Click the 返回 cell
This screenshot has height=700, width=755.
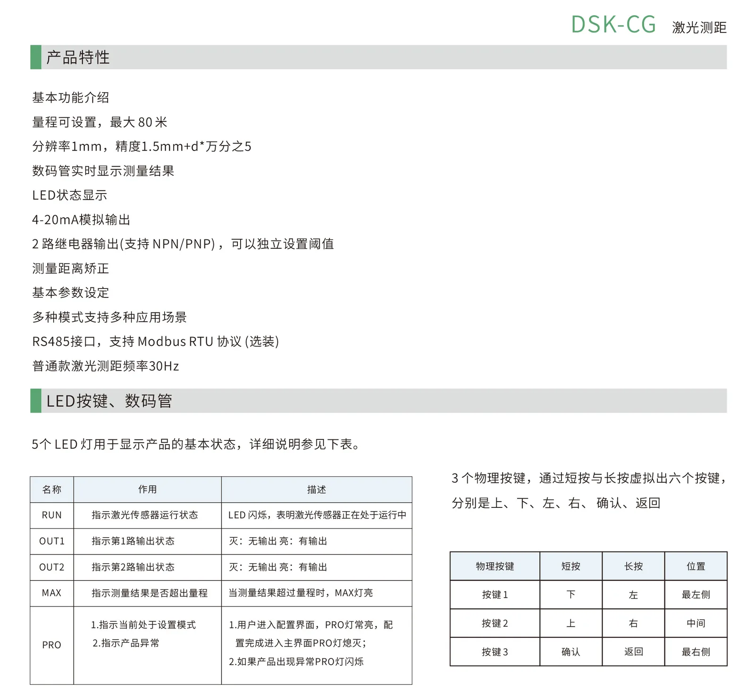tap(633, 652)
